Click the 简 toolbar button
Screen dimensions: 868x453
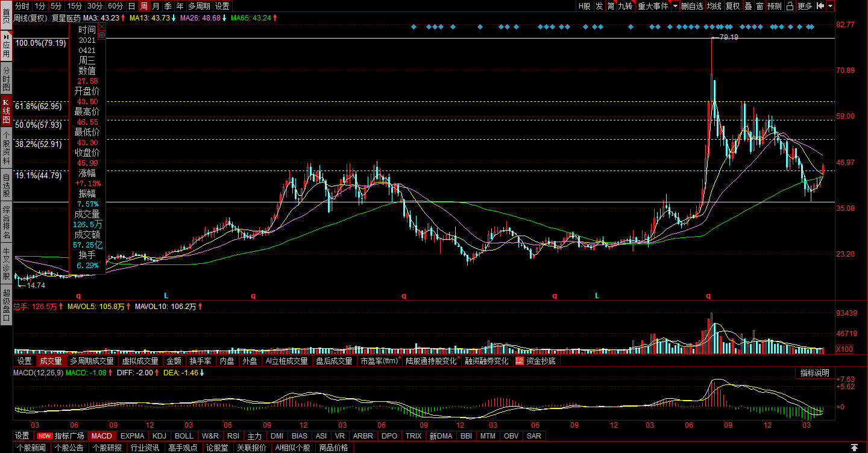point(611,6)
